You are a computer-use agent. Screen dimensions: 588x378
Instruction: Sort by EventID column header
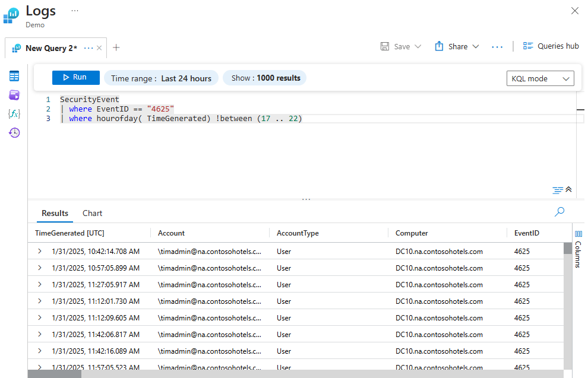tap(526, 233)
